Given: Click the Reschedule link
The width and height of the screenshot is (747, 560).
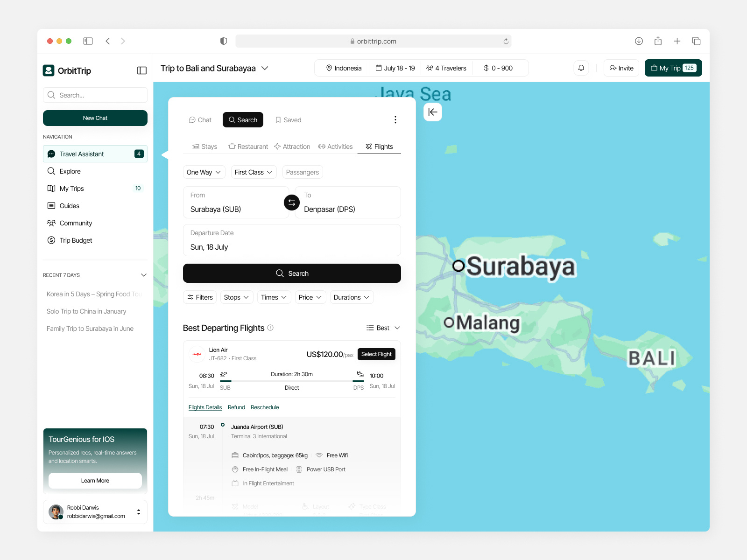Looking at the screenshot, I should pos(265,407).
